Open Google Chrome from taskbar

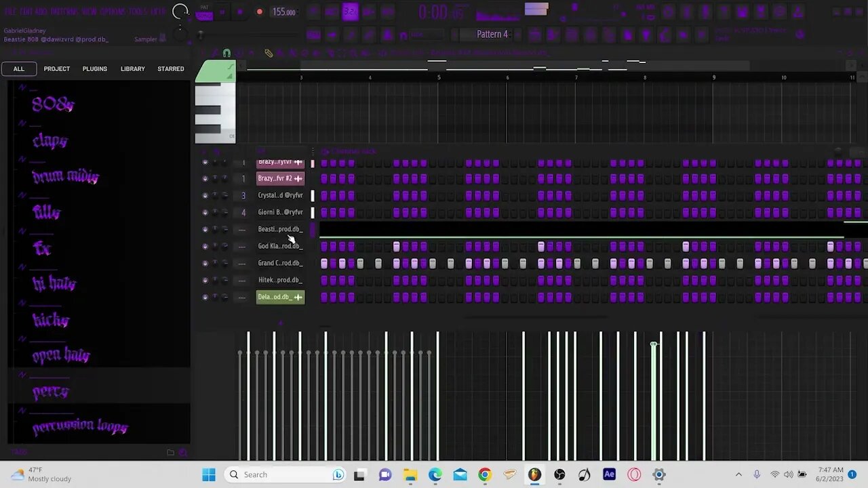point(484,474)
